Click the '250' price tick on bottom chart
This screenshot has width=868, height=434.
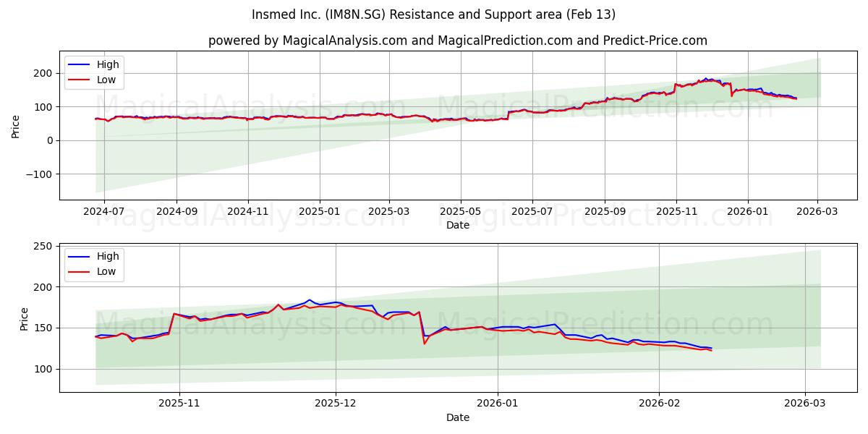[x=44, y=247]
